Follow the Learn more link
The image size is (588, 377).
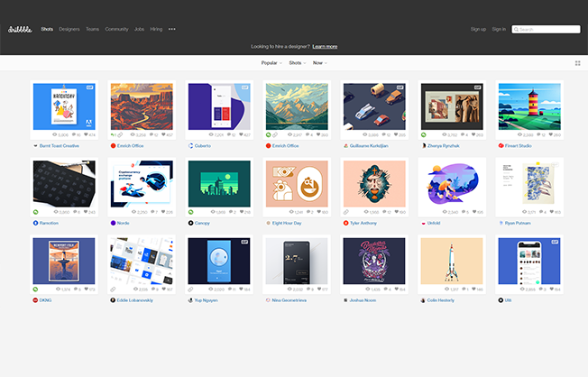[x=325, y=46]
